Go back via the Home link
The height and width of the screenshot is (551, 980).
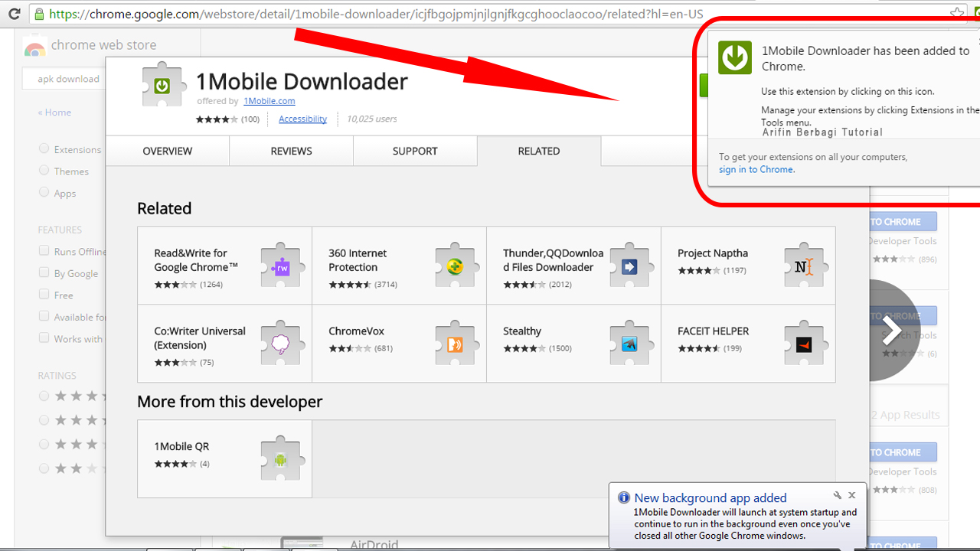(54, 112)
